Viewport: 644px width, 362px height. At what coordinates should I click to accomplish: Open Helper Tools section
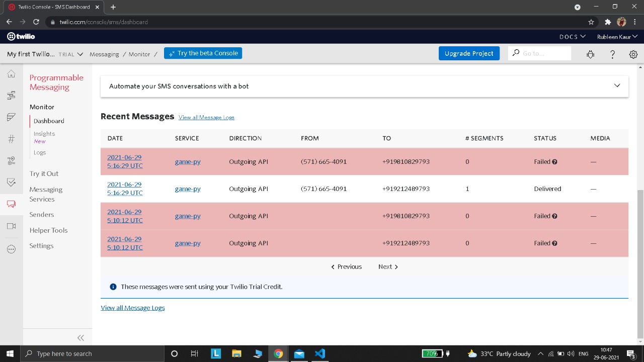pos(48,230)
